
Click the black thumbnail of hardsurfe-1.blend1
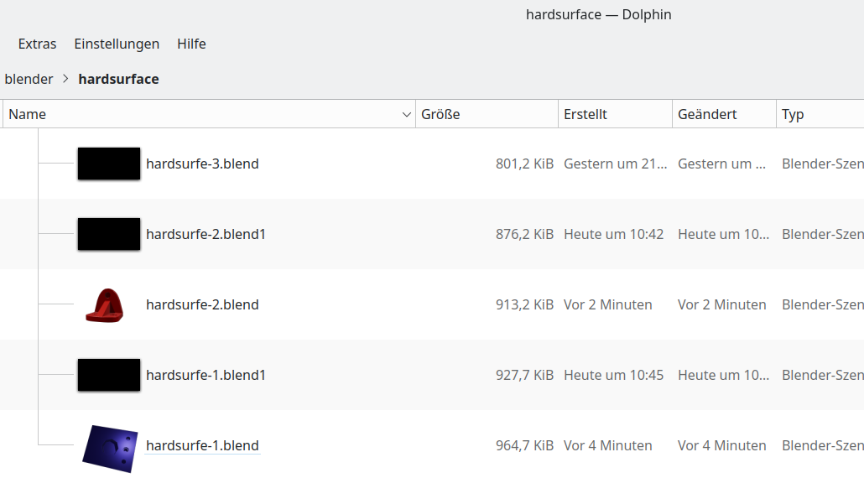109,375
